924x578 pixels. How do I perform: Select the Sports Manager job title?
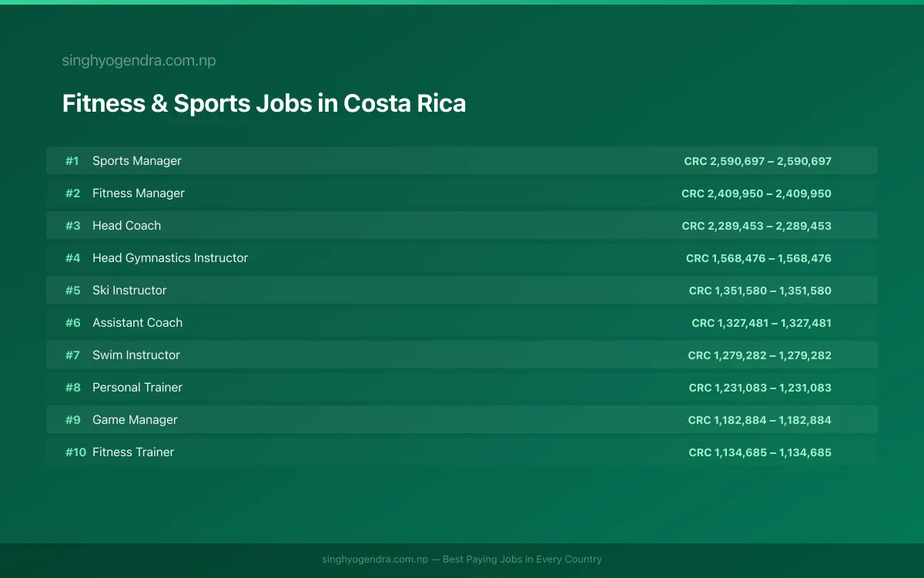137,161
